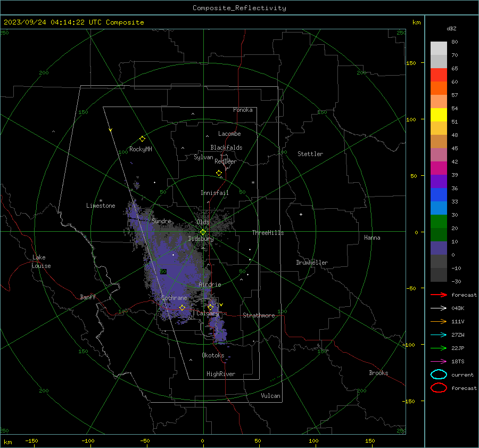Click the magenta 18TS arrow icon

[439, 362]
